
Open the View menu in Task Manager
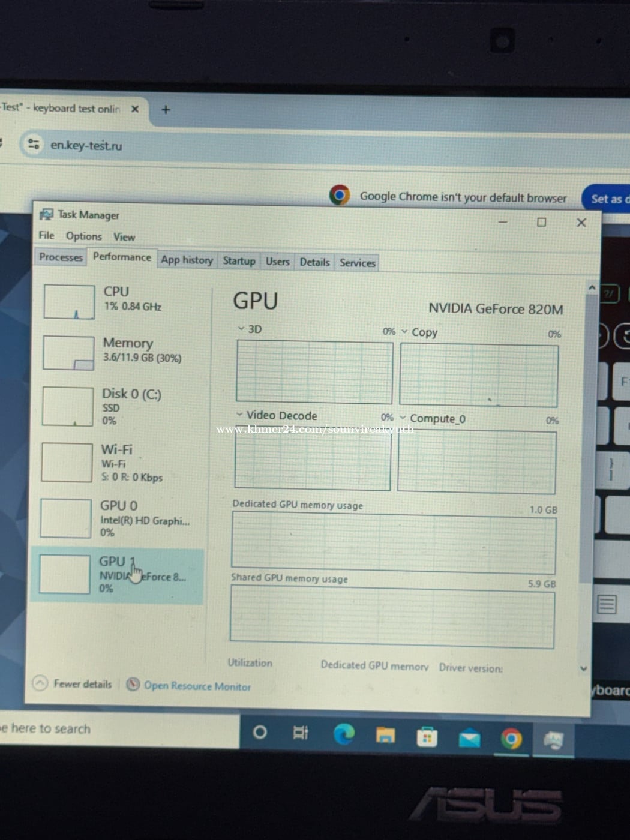[x=124, y=237]
